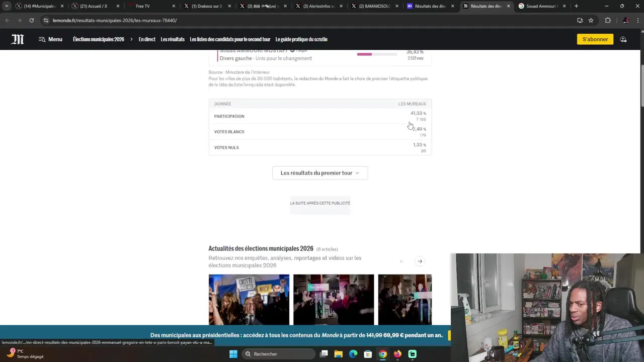
Task: Go forward in browser history
Action: pyautogui.click(x=19, y=20)
